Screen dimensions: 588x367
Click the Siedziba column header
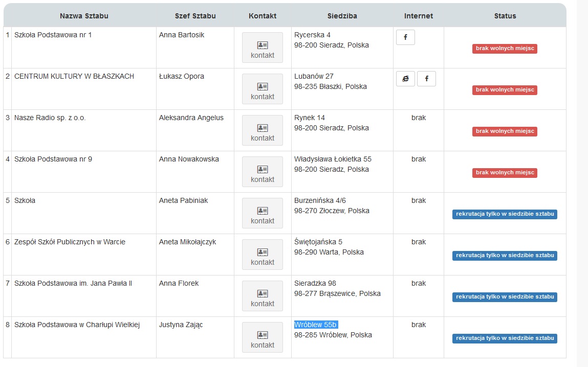click(x=342, y=16)
